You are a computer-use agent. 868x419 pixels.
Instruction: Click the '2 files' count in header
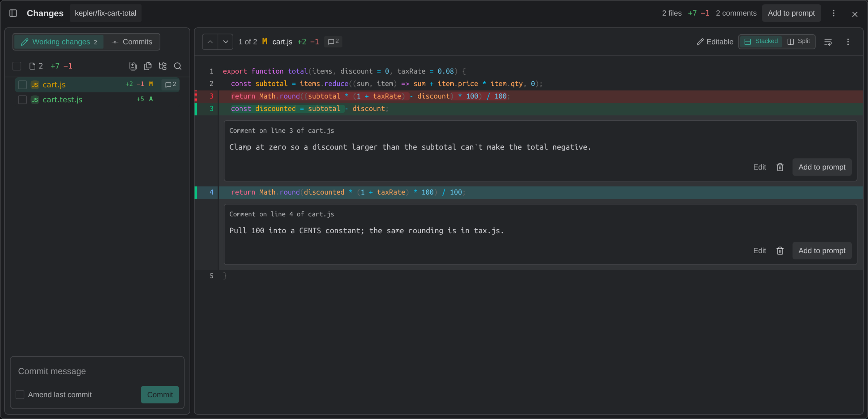click(x=672, y=13)
